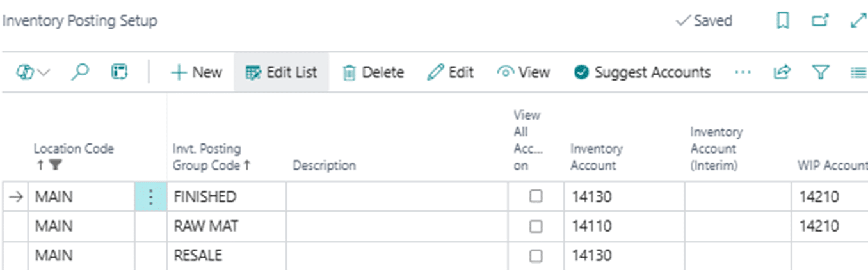Click the New button

[196, 72]
